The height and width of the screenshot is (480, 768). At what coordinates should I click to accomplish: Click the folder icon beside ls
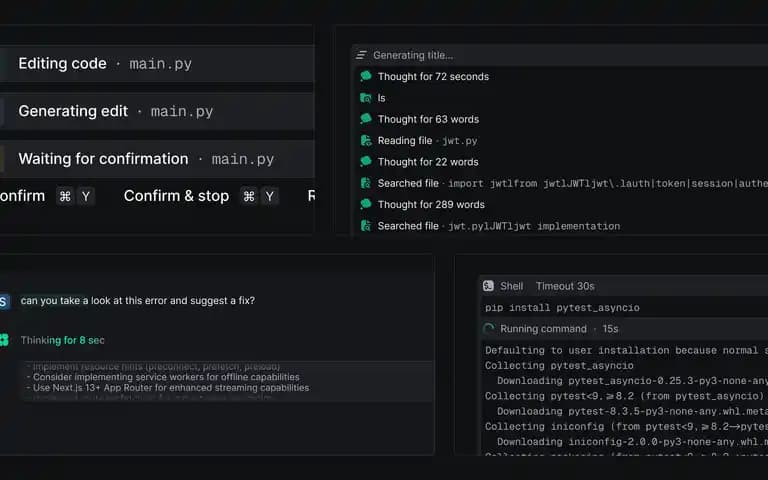point(366,98)
